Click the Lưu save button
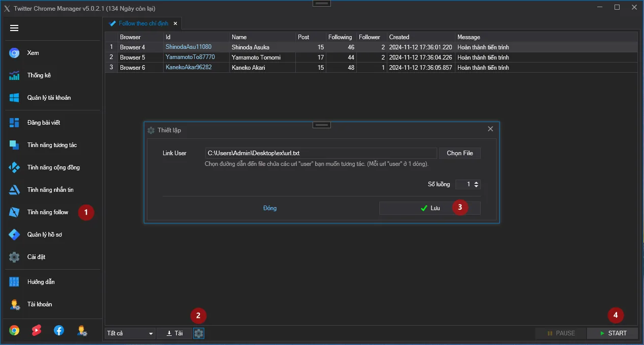 click(430, 208)
